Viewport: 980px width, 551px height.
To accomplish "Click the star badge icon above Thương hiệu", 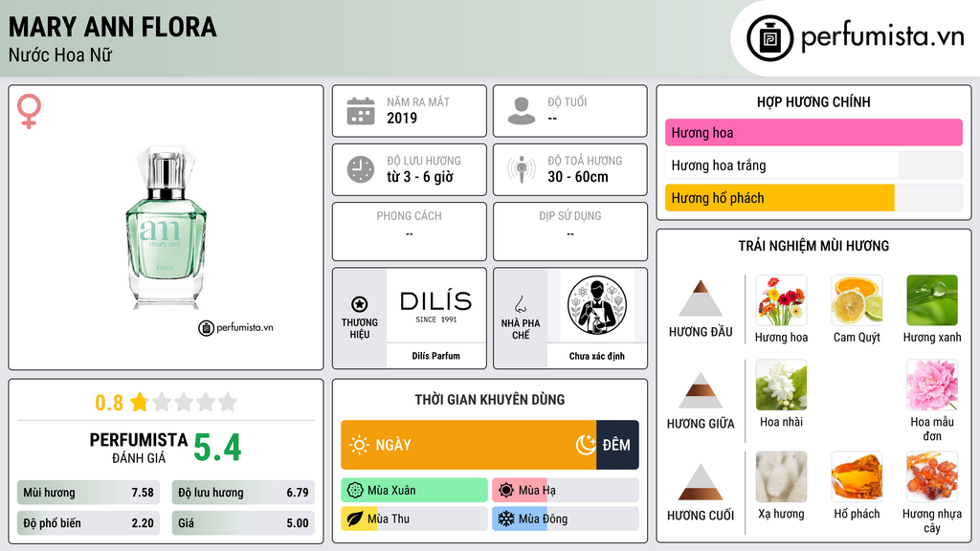I will pyautogui.click(x=360, y=304).
